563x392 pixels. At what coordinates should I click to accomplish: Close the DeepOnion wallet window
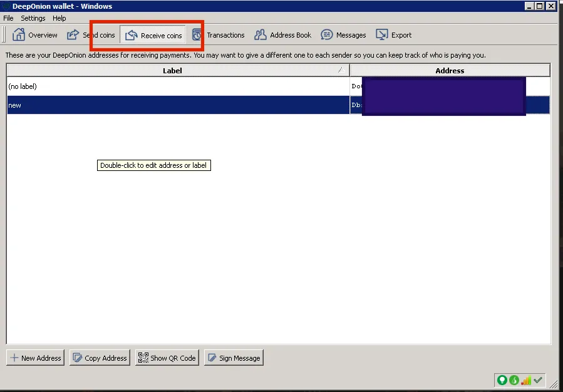point(551,6)
